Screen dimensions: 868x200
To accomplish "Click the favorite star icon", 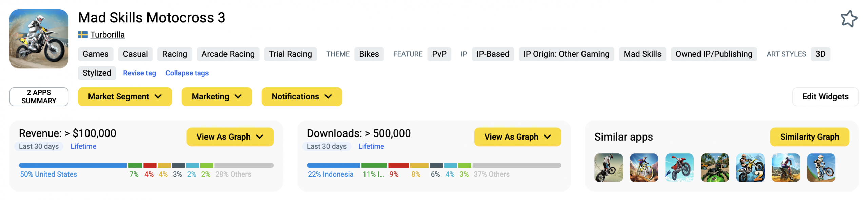I will coord(849,19).
